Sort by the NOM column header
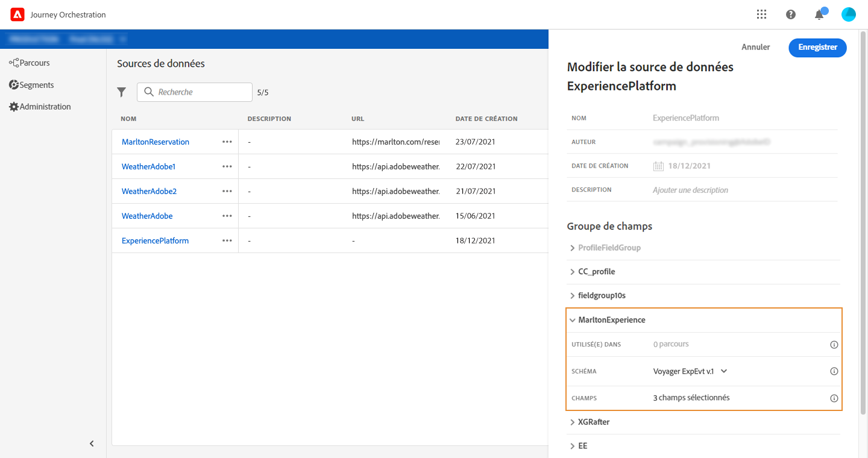Image resolution: width=868 pixels, height=458 pixels. point(128,119)
